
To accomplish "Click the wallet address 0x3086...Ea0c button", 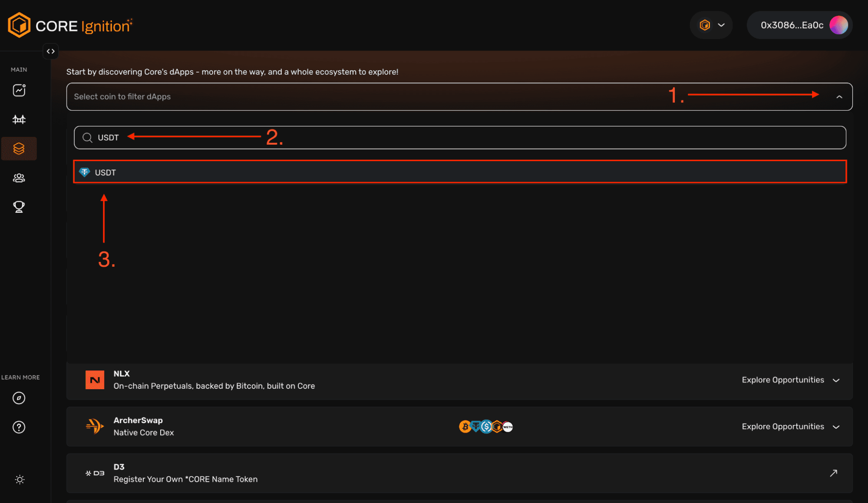I will pos(799,25).
